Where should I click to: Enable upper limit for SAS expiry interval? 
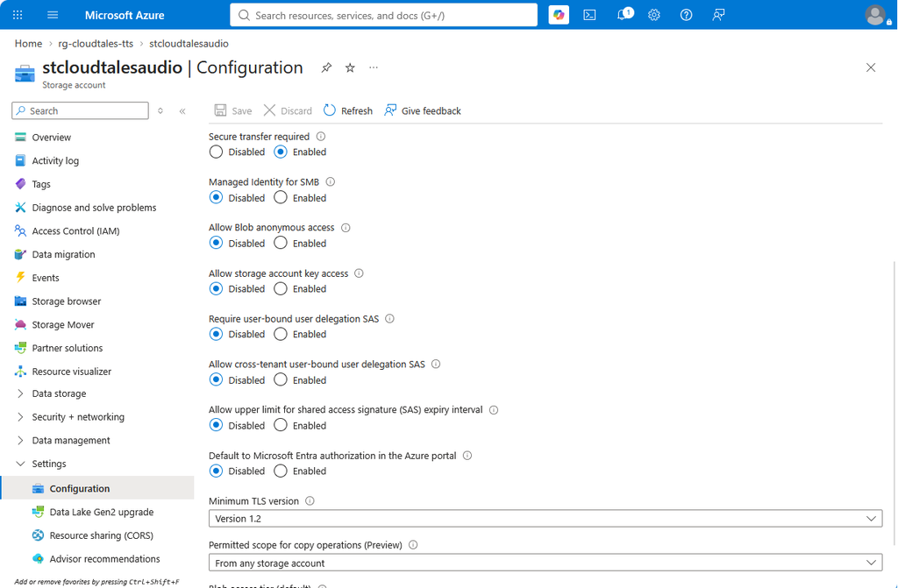(280, 425)
